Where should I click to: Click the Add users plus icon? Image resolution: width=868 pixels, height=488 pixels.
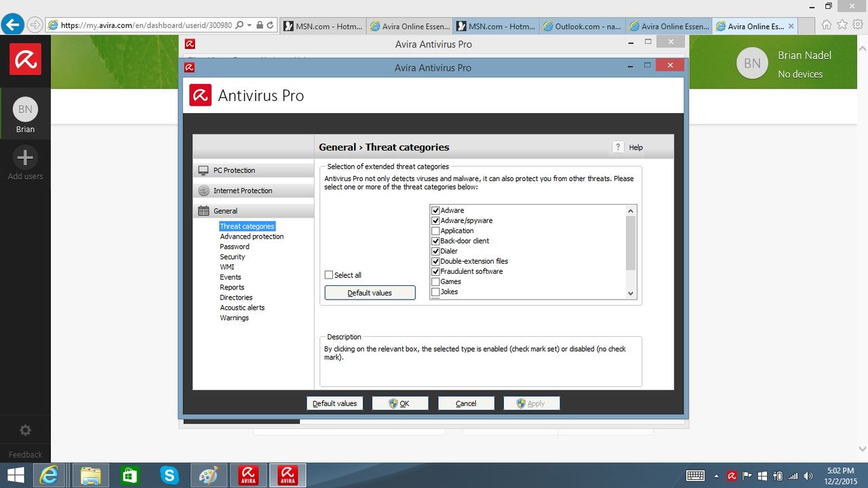click(25, 158)
